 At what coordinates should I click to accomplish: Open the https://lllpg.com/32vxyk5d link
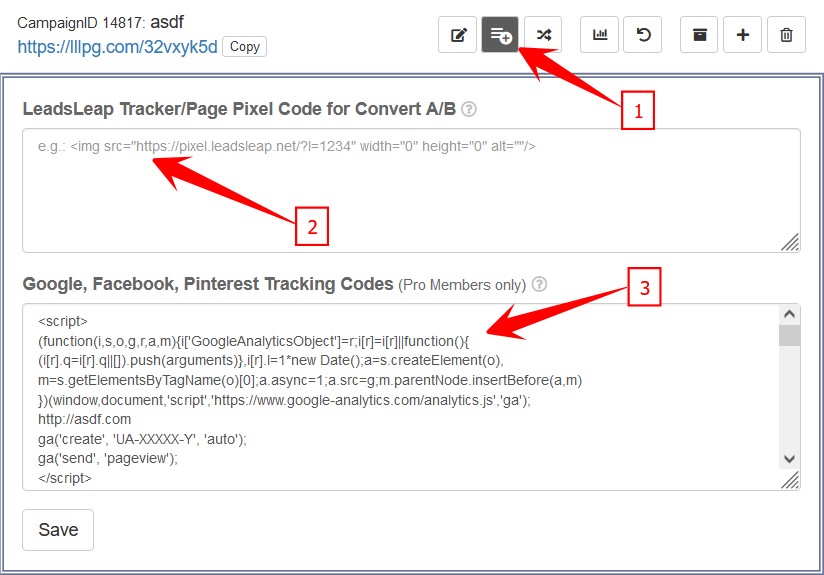coord(117,47)
